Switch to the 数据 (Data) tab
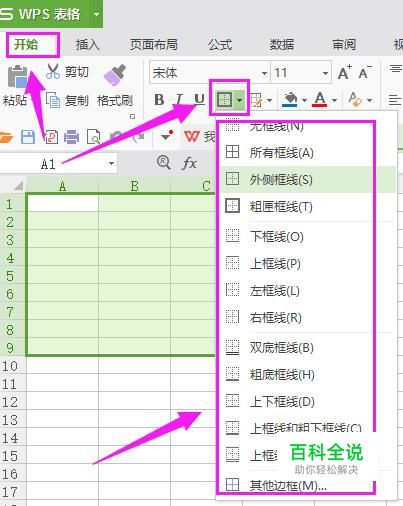This screenshot has width=403, height=506. coord(282,44)
